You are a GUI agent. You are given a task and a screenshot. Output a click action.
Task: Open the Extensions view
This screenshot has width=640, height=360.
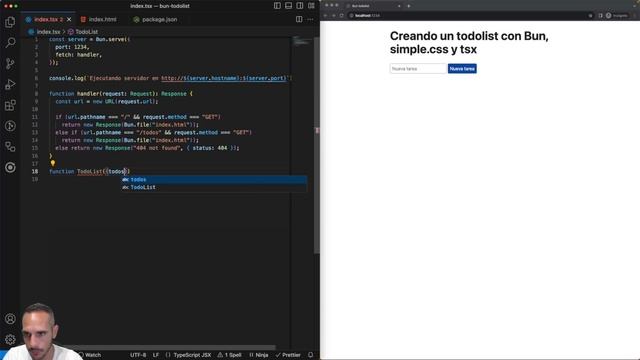(x=10, y=105)
